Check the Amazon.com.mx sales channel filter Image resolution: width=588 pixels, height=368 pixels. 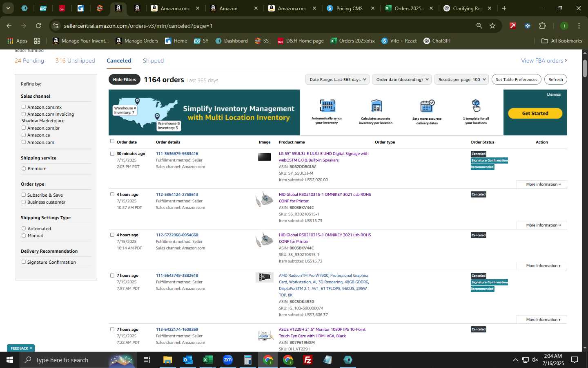click(24, 107)
